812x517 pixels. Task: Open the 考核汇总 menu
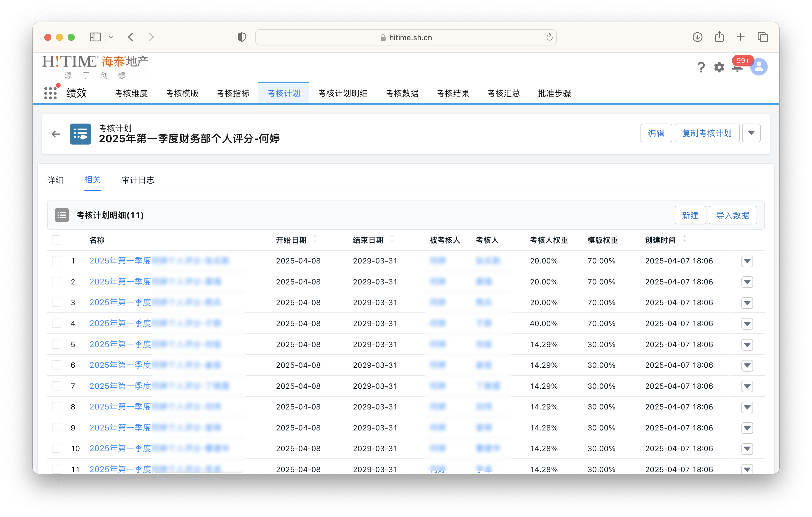pyautogui.click(x=504, y=93)
